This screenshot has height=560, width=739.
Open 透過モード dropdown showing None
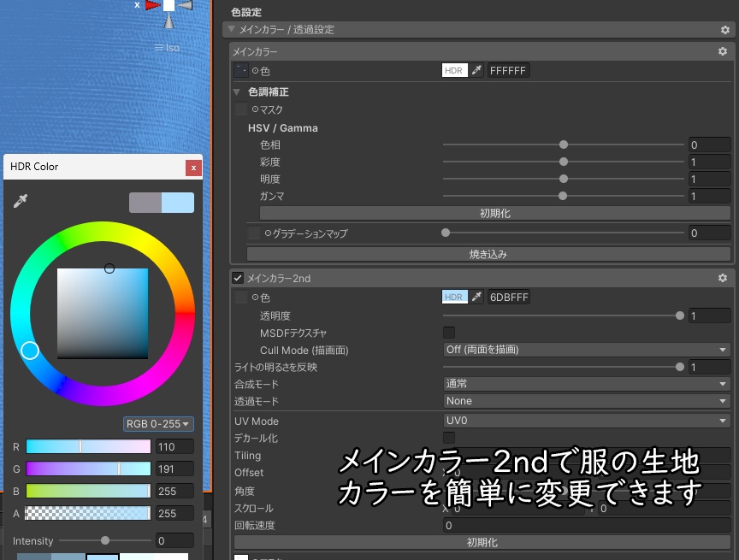click(586, 401)
